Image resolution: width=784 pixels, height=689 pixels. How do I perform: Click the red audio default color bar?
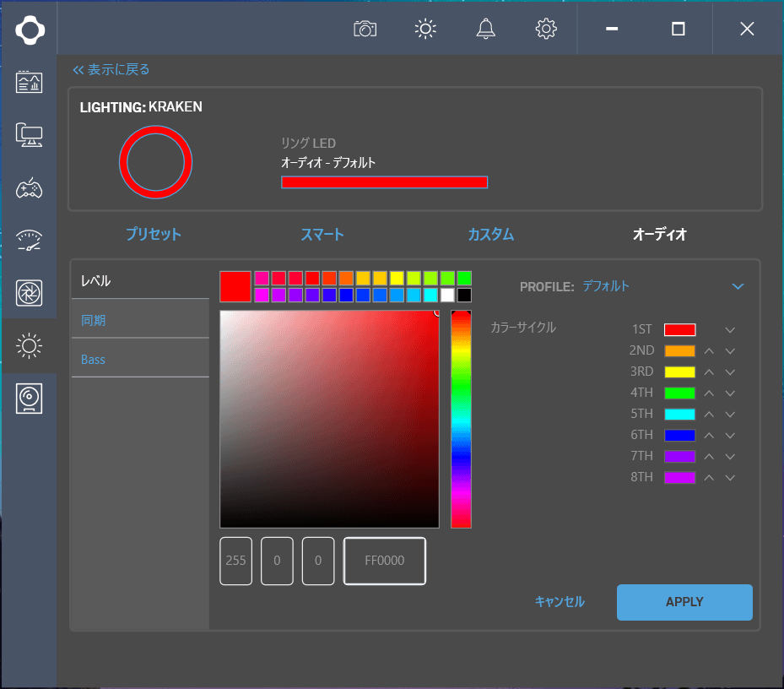[385, 182]
